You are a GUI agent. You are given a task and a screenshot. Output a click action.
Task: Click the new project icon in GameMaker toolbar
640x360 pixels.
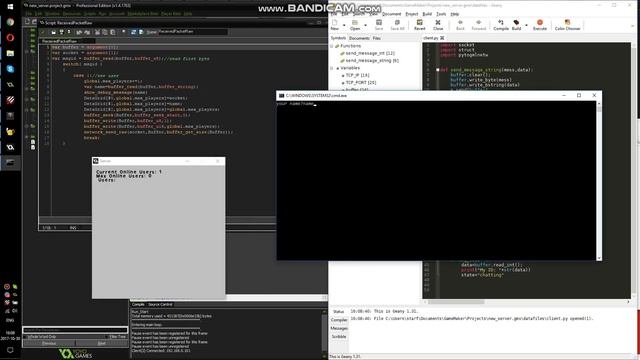tap(27, 22)
